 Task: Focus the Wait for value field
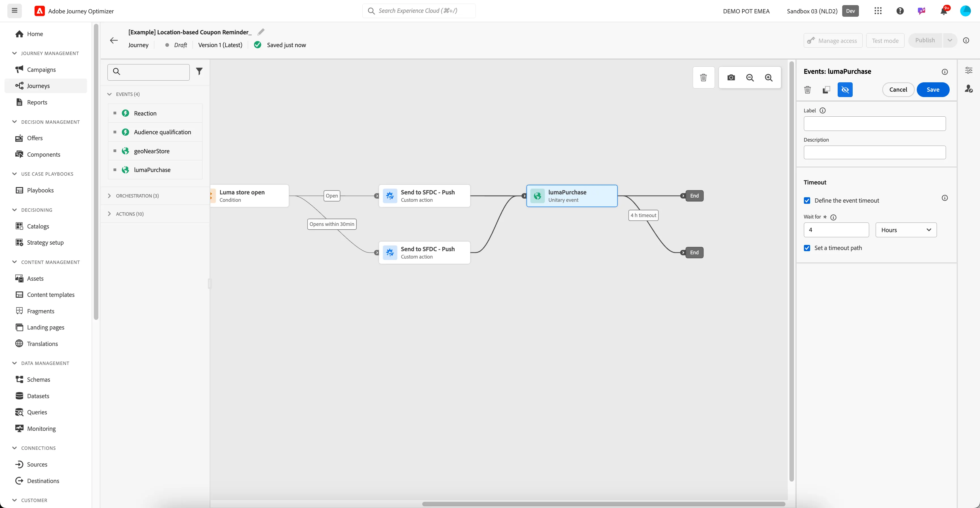click(x=836, y=230)
